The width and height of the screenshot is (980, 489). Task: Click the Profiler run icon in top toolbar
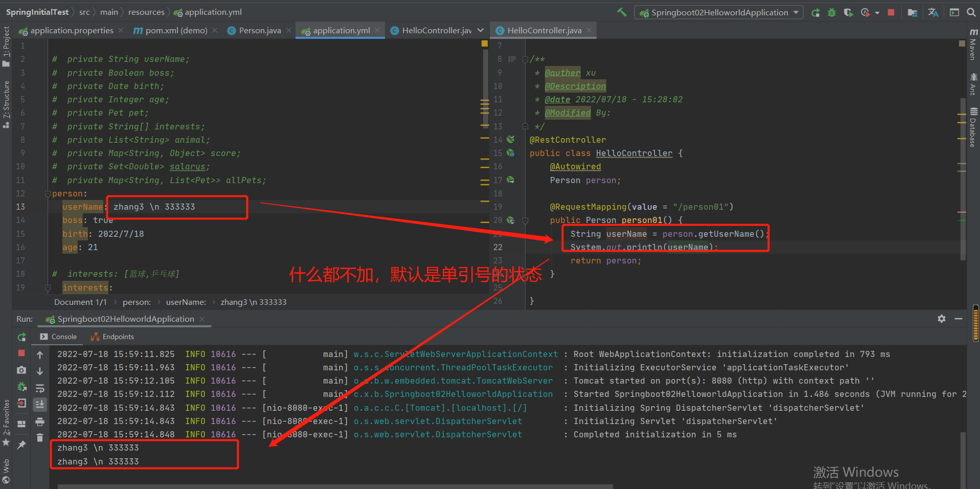(865, 12)
